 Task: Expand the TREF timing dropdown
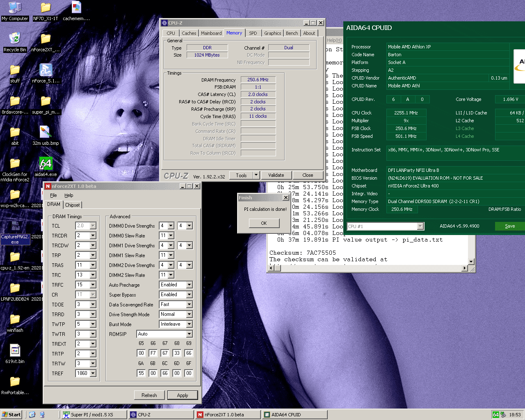(93, 374)
